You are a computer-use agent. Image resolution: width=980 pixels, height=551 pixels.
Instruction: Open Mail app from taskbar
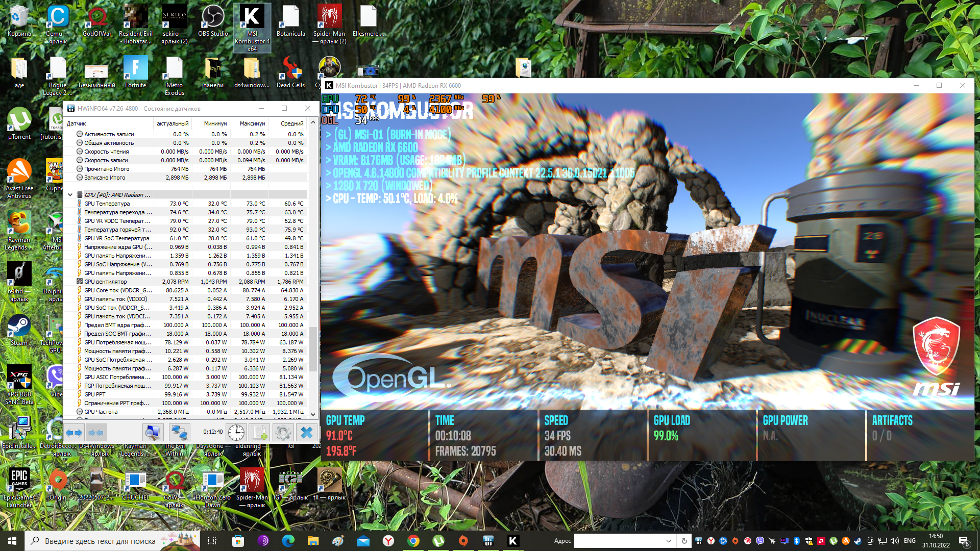coord(363,541)
